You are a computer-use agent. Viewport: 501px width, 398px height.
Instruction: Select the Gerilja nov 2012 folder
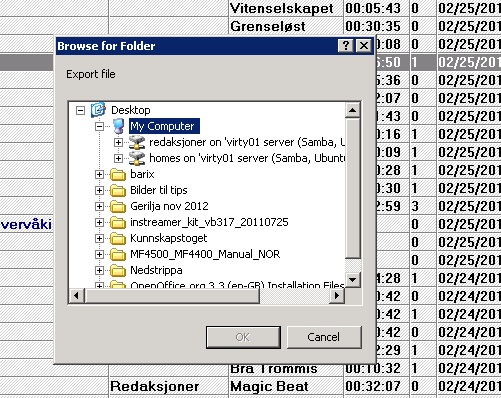pyautogui.click(x=169, y=206)
